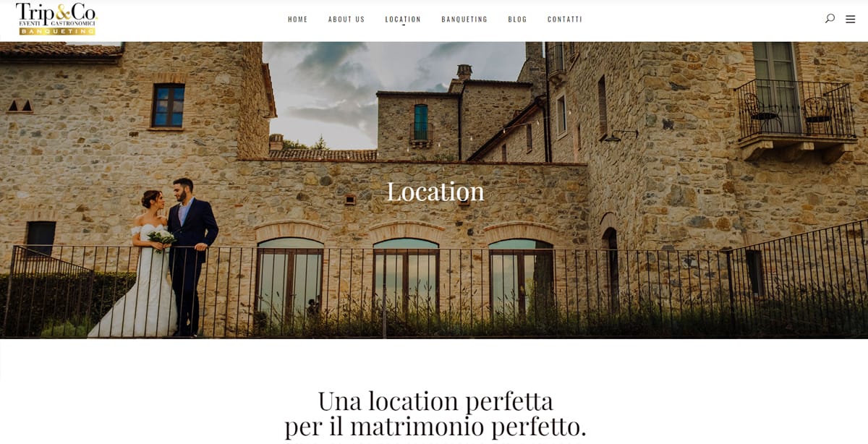Click the white Location hero title
Screen dimensions: 868x444
point(435,192)
